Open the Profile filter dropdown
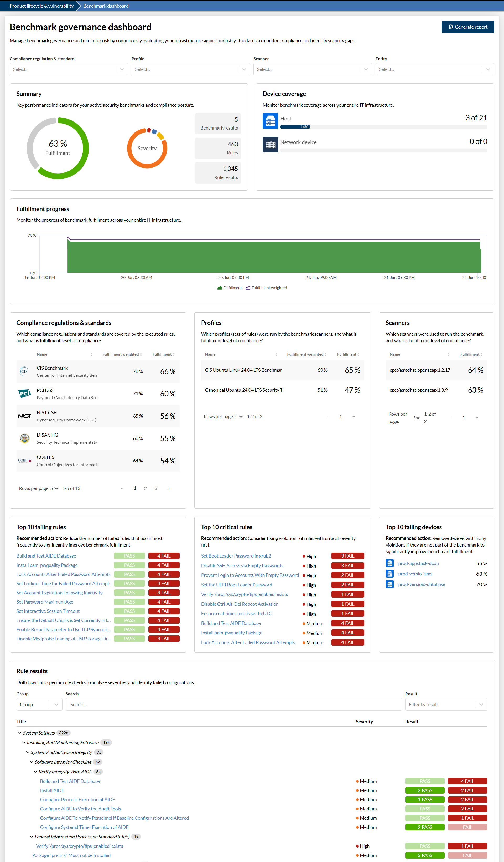Screen dimensions: 504x862 point(191,69)
